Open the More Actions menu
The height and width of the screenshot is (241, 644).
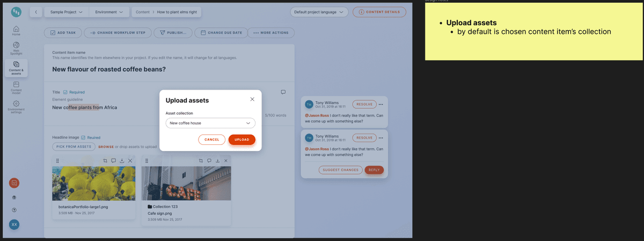pyautogui.click(x=271, y=33)
